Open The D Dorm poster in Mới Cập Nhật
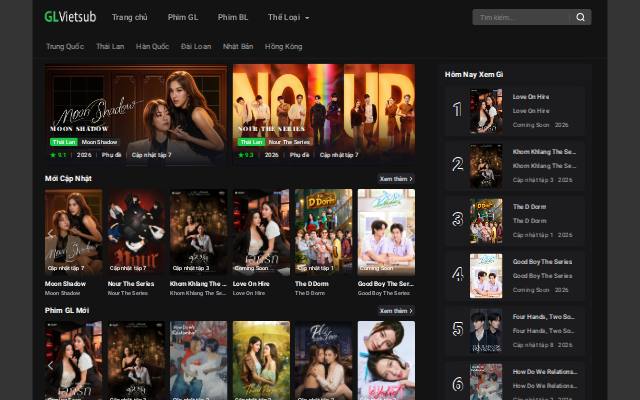This screenshot has width=640, height=400. 324,231
